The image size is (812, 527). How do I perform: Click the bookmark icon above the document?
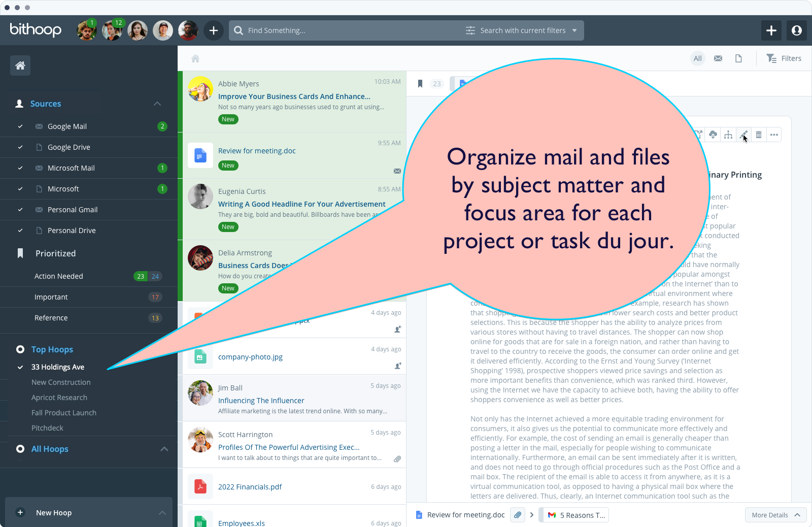click(420, 84)
